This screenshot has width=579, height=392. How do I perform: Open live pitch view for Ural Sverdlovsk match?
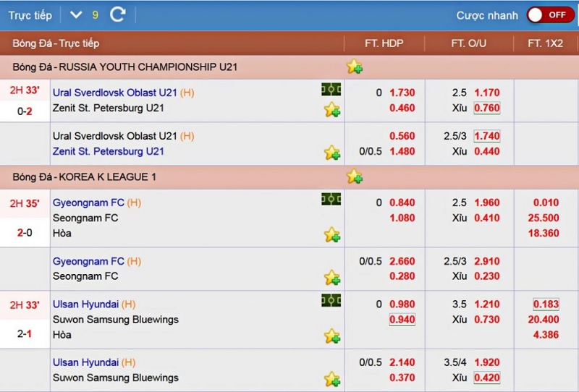[331, 90]
